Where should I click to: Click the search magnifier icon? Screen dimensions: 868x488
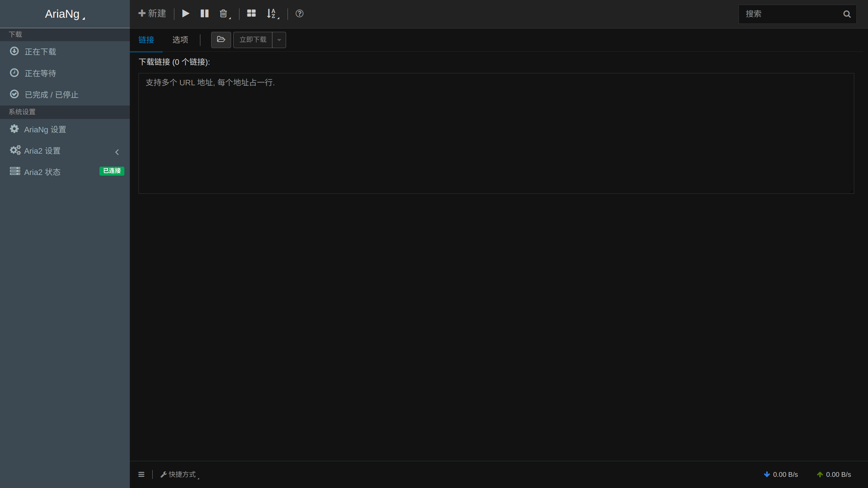click(x=847, y=14)
